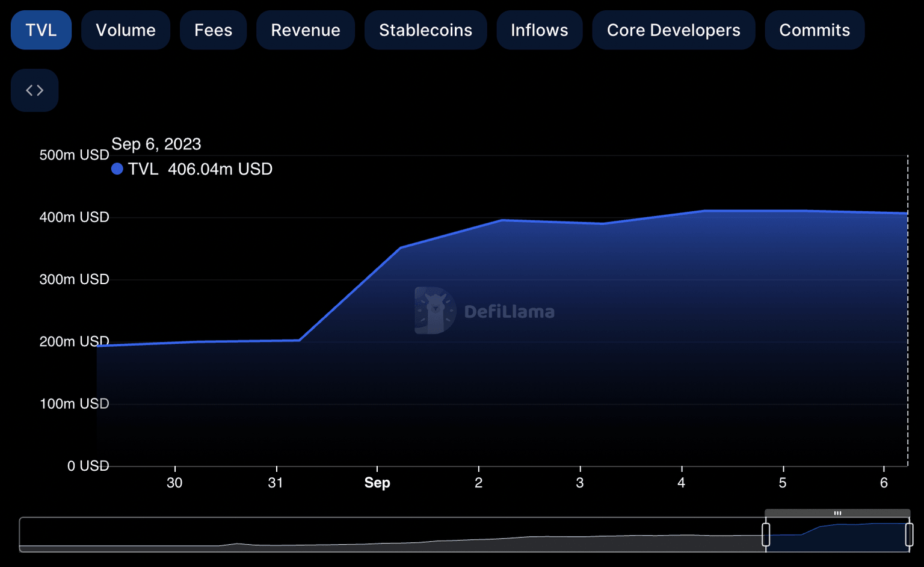Click the Core Developers button
This screenshot has width=924, height=567.
point(673,30)
